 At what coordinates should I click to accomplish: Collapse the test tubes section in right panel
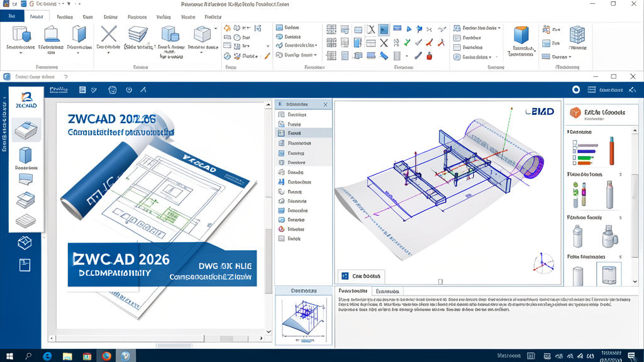pyautogui.click(x=620, y=175)
